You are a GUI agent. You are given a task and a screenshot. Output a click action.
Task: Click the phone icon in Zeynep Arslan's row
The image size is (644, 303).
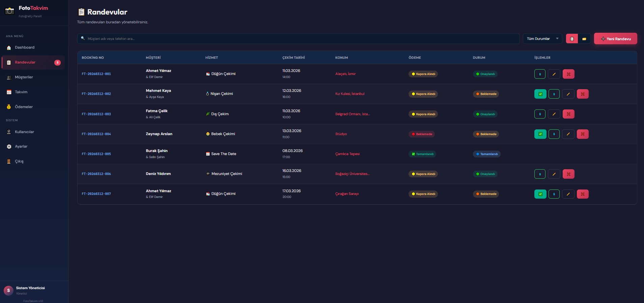554,134
